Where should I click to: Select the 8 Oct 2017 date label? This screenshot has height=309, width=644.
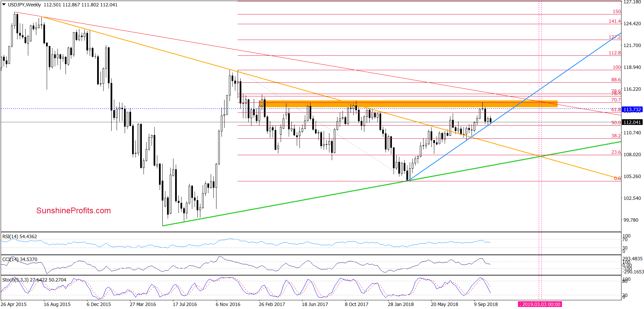pos(357,304)
